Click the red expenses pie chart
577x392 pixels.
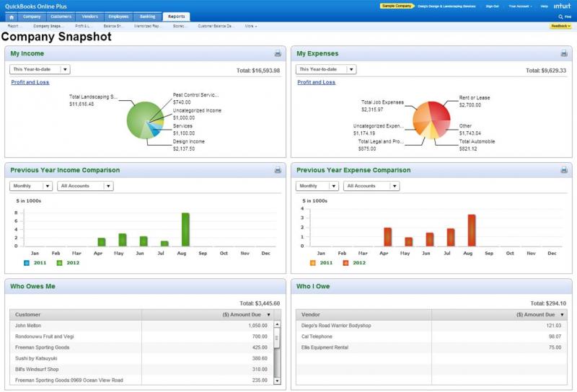(x=431, y=120)
